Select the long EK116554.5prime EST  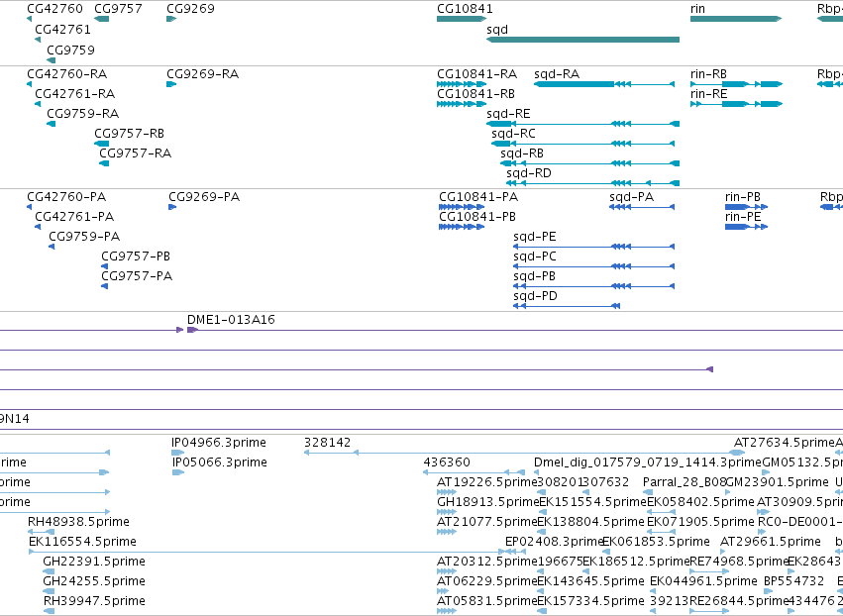point(267,552)
